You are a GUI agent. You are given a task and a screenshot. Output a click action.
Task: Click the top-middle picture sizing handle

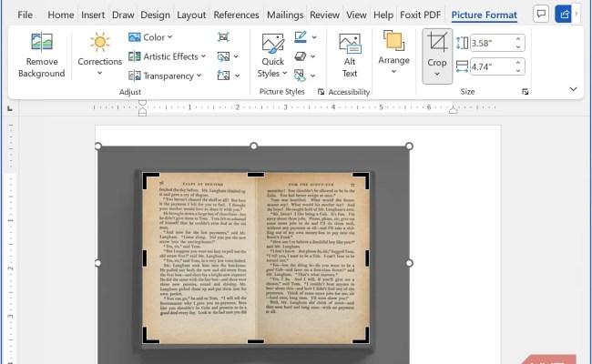[x=254, y=146]
